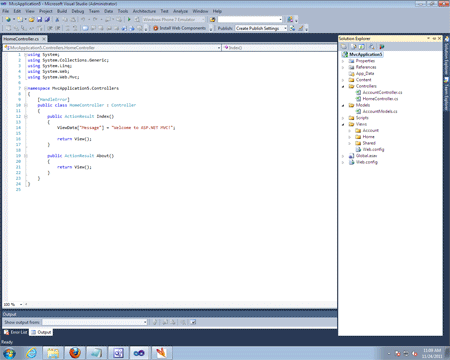Switch to the Output tab
The height and width of the screenshot is (360, 450).
[x=41, y=332]
